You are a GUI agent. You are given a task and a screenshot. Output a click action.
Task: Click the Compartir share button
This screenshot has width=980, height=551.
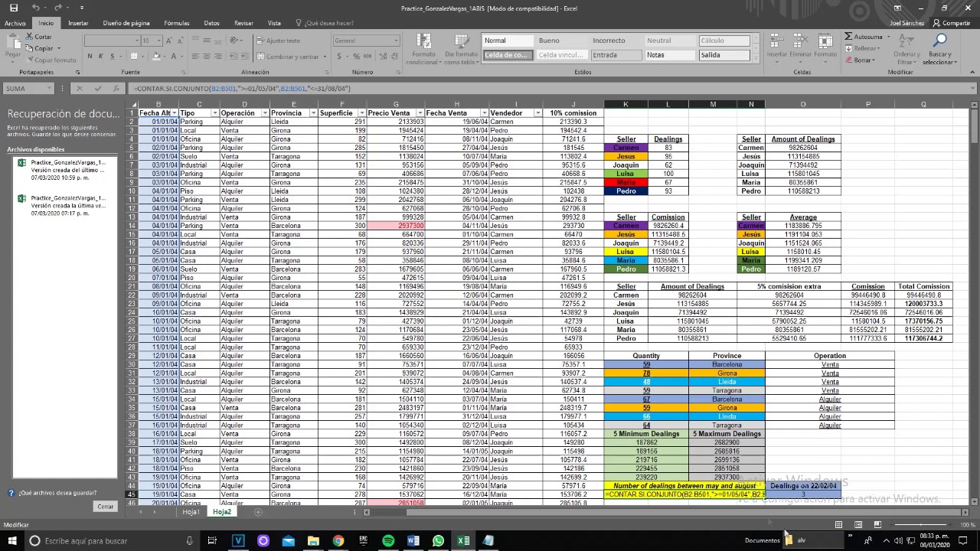[x=952, y=23]
